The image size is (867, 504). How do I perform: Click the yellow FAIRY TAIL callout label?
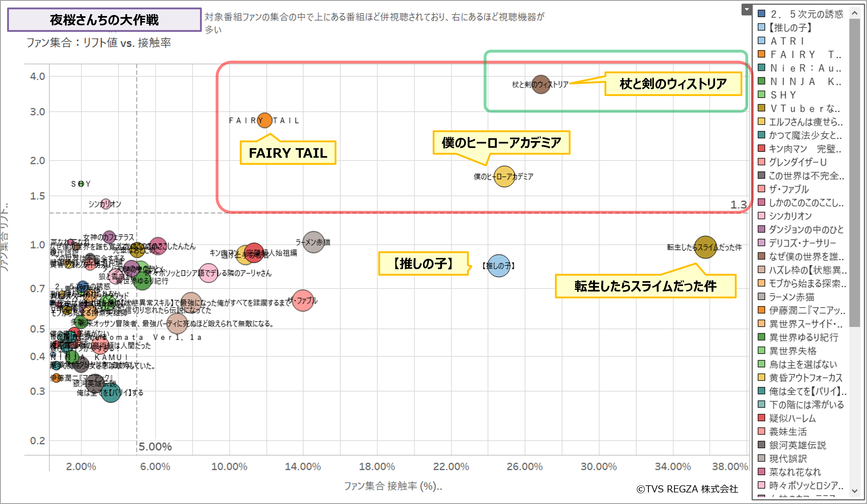coord(288,153)
